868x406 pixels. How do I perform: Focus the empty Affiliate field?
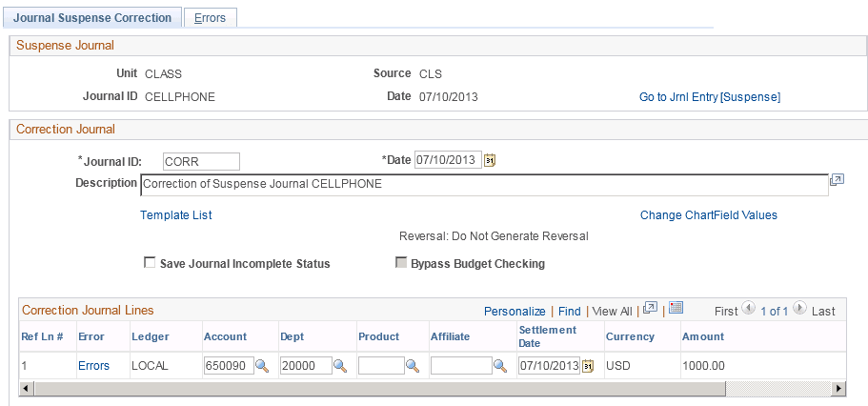pos(461,366)
